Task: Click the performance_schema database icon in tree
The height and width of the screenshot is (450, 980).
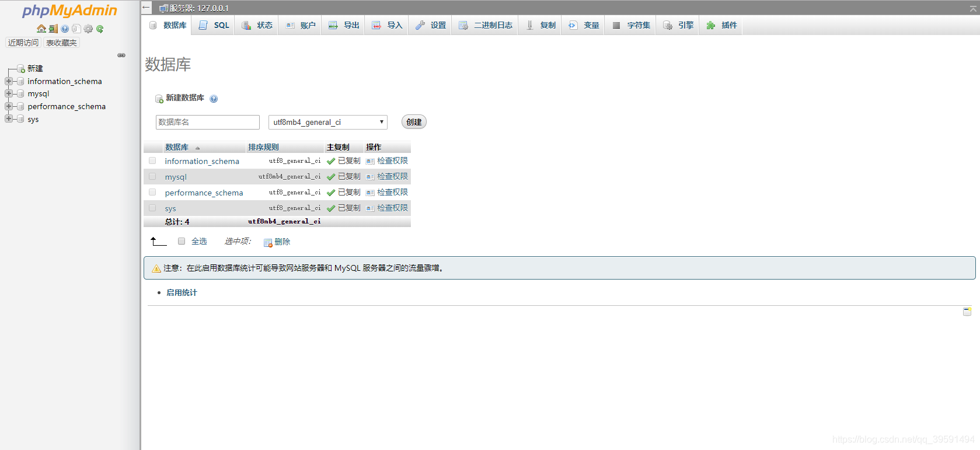Action: tap(21, 106)
